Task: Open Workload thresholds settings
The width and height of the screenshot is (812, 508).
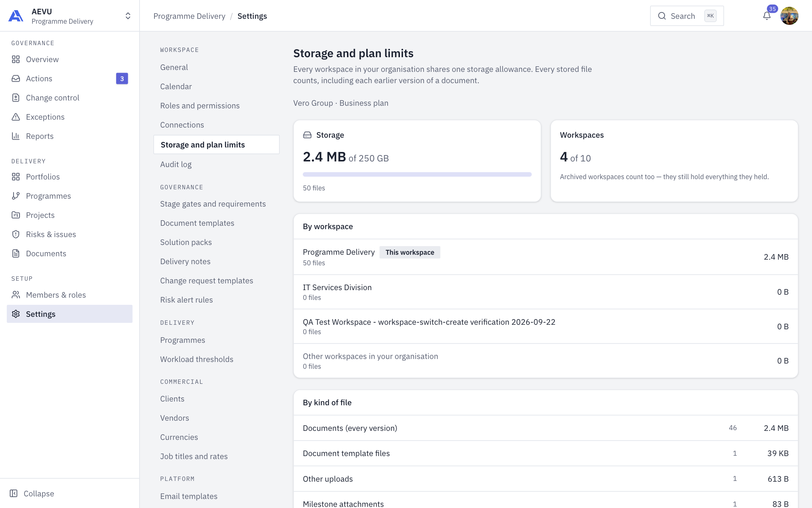Action: (x=197, y=359)
